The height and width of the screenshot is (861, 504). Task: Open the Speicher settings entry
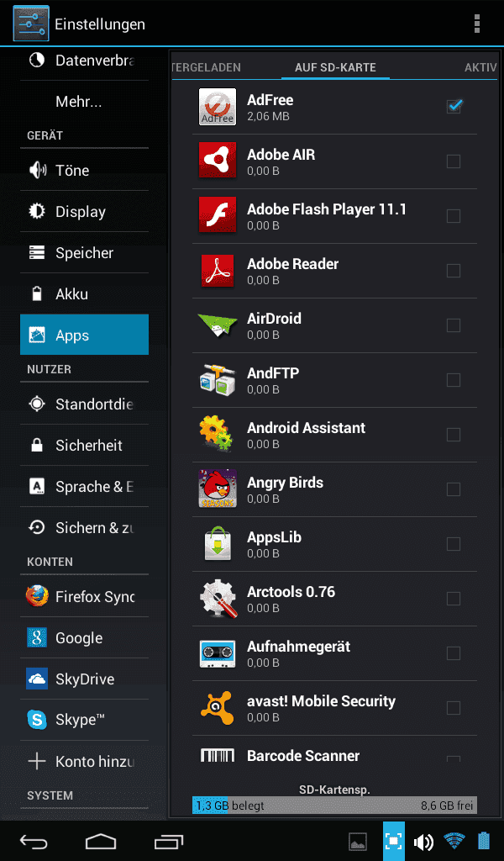pyautogui.click(x=85, y=252)
